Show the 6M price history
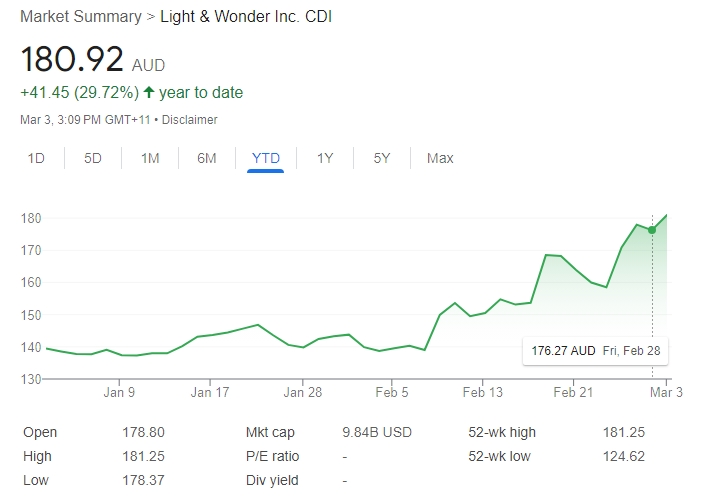717x504 pixels. click(x=207, y=158)
